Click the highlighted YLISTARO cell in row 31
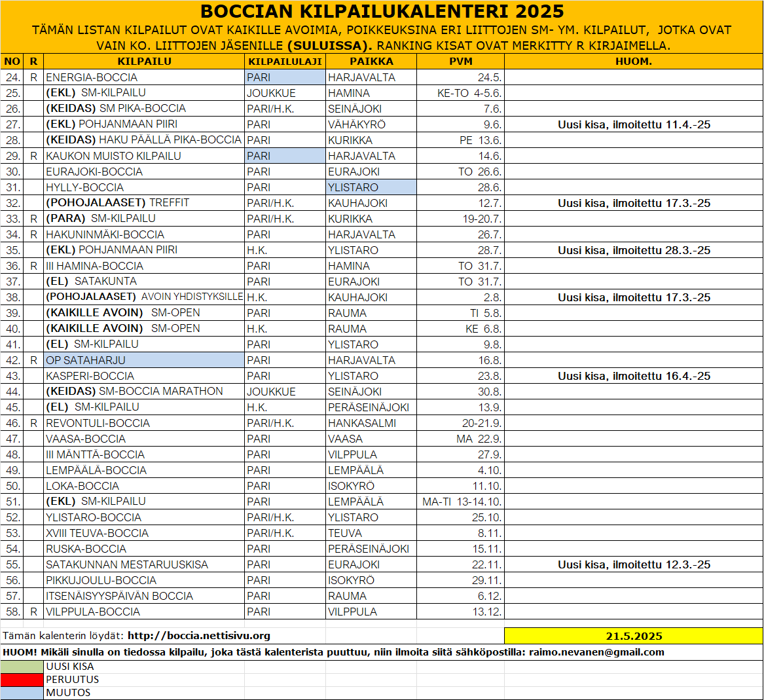Screen dimensions: 764x700 371,187
